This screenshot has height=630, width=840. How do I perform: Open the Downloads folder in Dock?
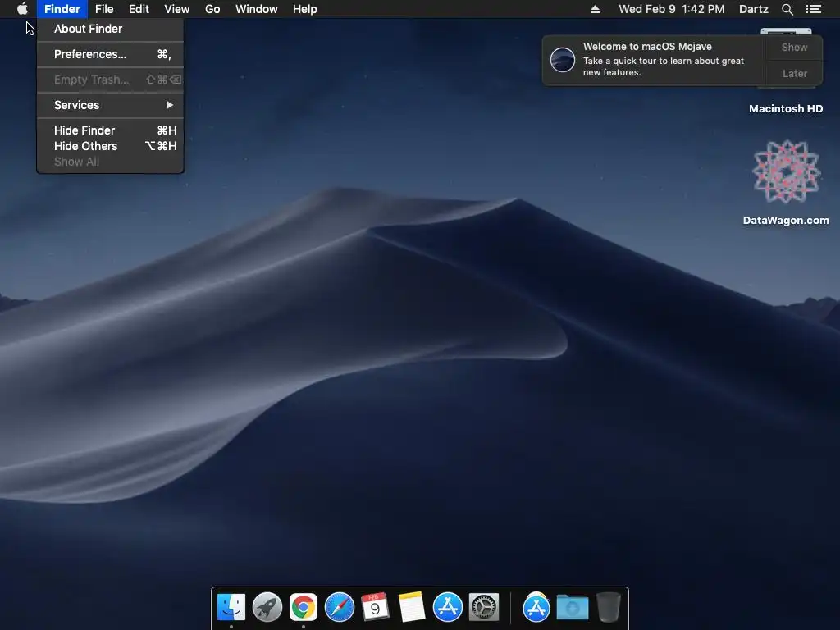(572, 607)
